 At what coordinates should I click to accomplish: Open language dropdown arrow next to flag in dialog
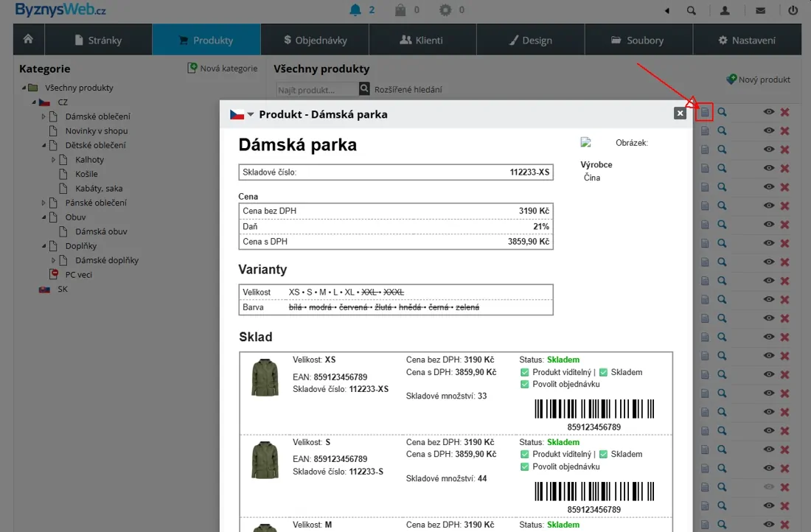tap(251, 114)
